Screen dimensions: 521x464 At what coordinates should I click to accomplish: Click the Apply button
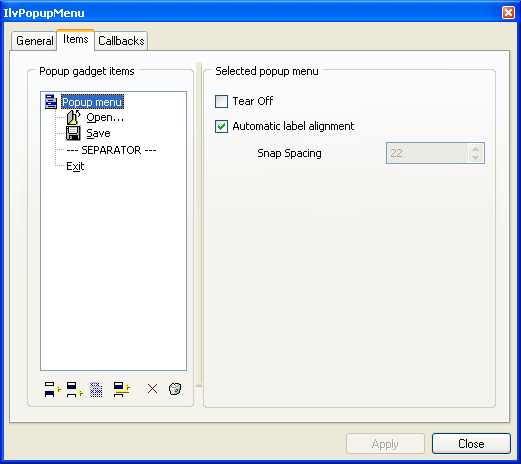[385, 444]
